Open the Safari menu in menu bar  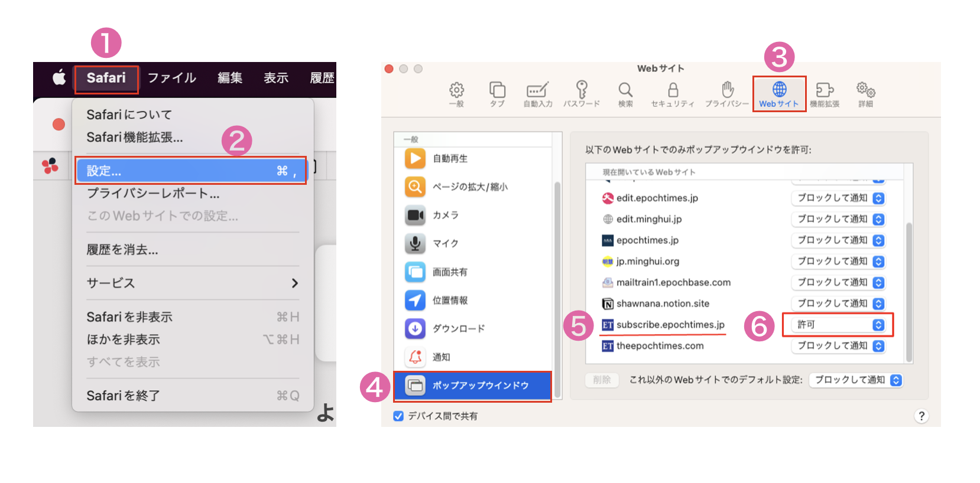(x=106, y=78)
